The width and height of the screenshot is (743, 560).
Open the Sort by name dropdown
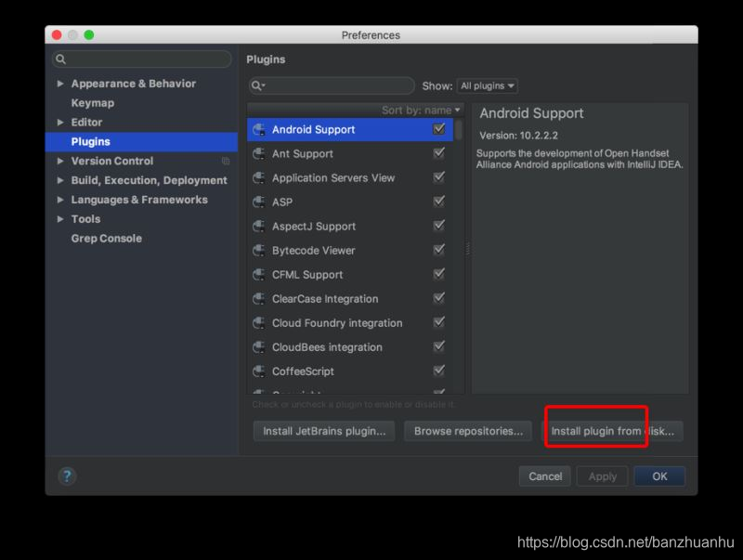pos(421,111)
